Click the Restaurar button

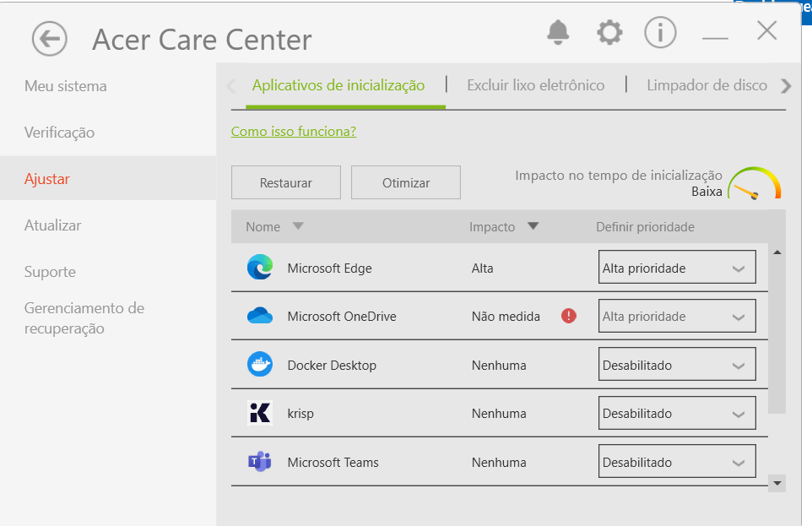pos(286,182)
